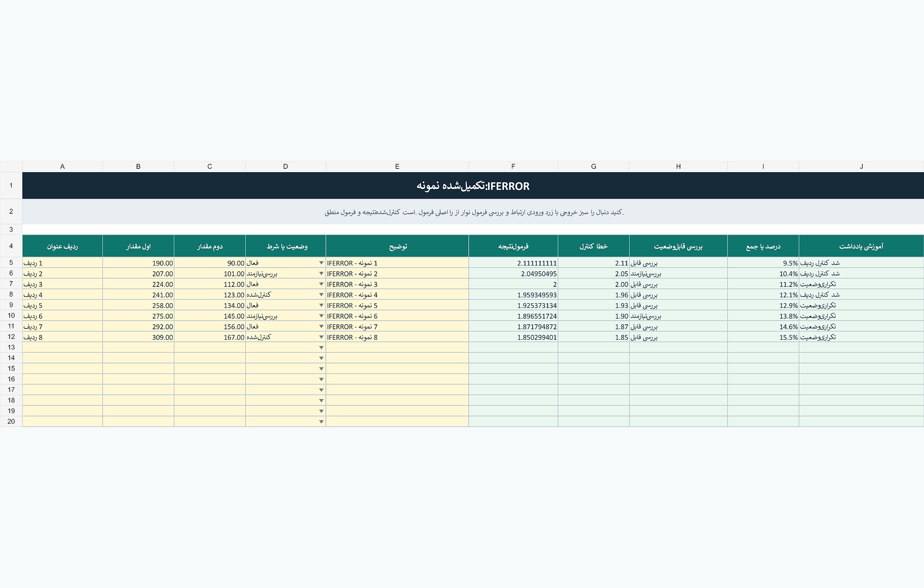Open the status dropdown arrow in row 6
The width and height of the screenshot is (924, 588).
[321, 273]
